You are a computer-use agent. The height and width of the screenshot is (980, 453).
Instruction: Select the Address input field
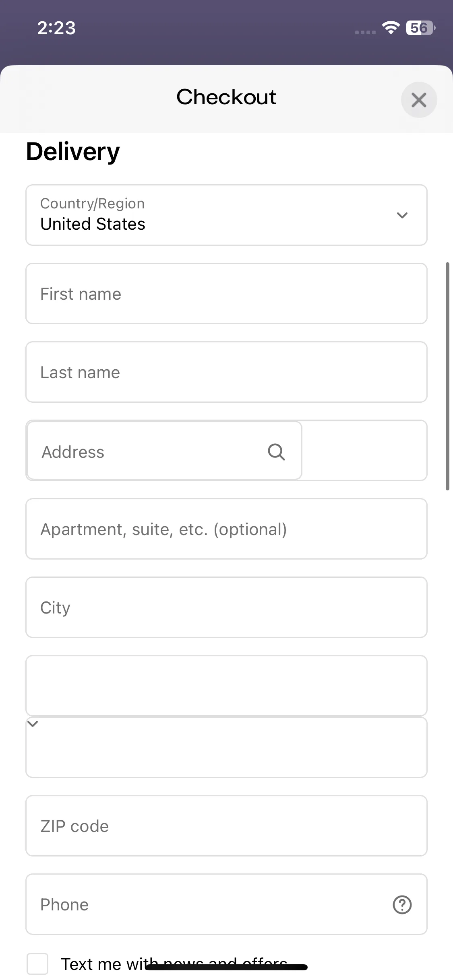(164, 451)
